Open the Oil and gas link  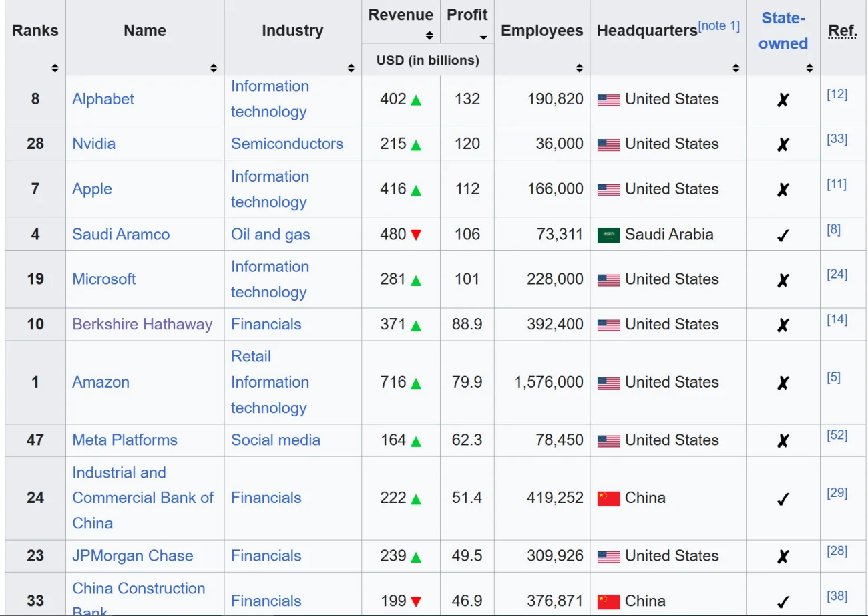(270, 234)
